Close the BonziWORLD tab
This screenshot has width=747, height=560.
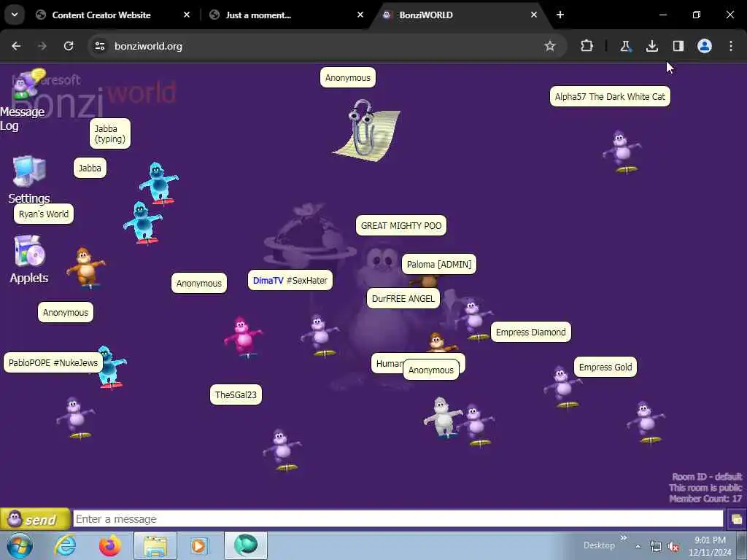pos(533,15)
